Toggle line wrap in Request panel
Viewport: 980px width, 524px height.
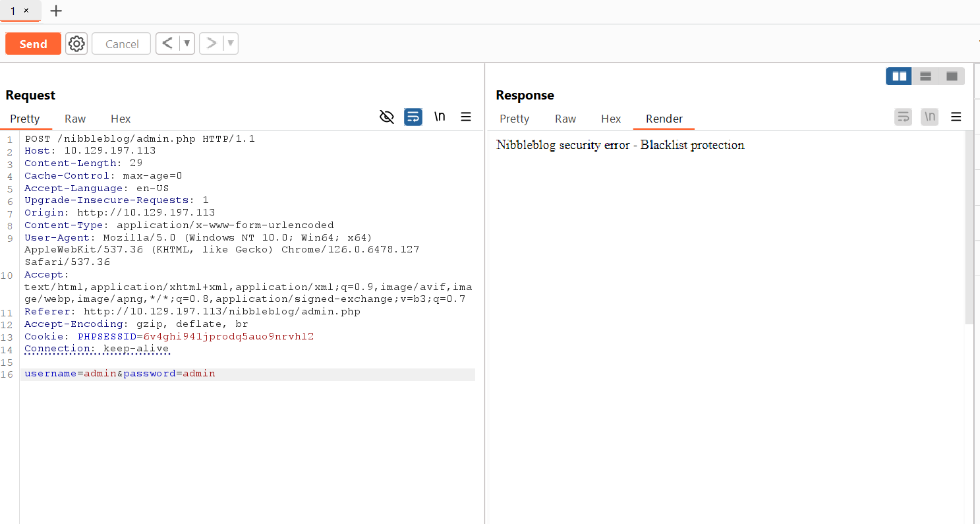(x=413, y=117)
